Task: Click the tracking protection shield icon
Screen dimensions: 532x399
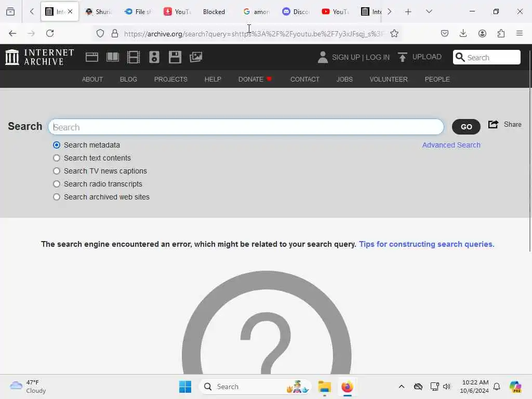Action: pos(100,33)
